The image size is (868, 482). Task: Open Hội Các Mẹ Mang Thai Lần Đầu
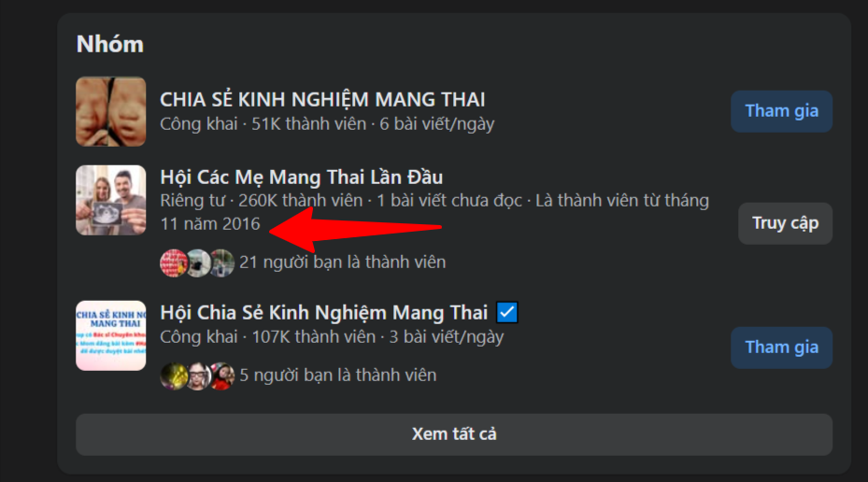coord(301,177)
